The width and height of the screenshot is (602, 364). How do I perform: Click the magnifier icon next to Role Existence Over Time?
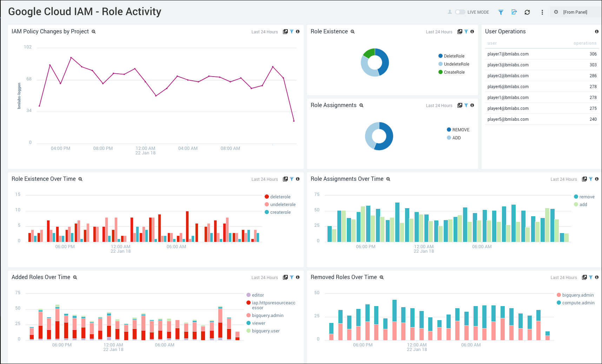80,179
